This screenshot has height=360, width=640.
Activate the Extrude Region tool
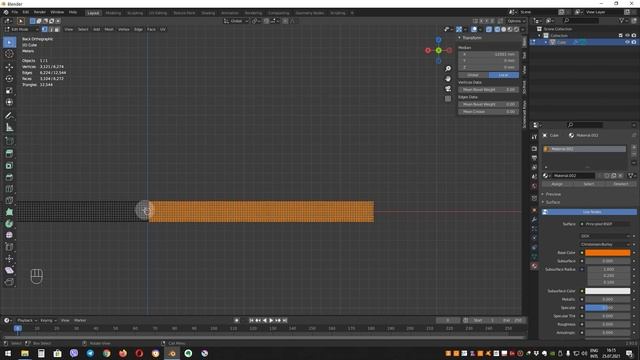(9, 153)
